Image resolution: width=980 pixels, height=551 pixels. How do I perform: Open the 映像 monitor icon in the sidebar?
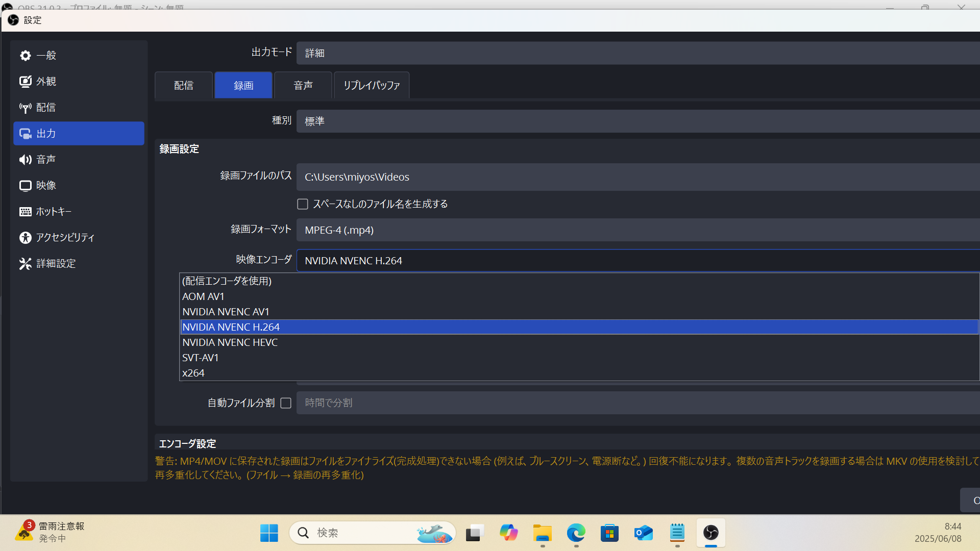[x=26, y=185]
